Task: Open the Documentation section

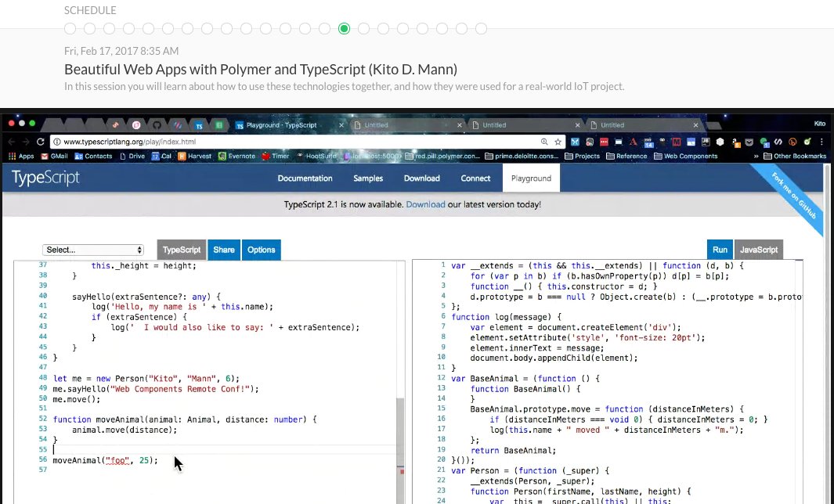Action: click(305, 178)
